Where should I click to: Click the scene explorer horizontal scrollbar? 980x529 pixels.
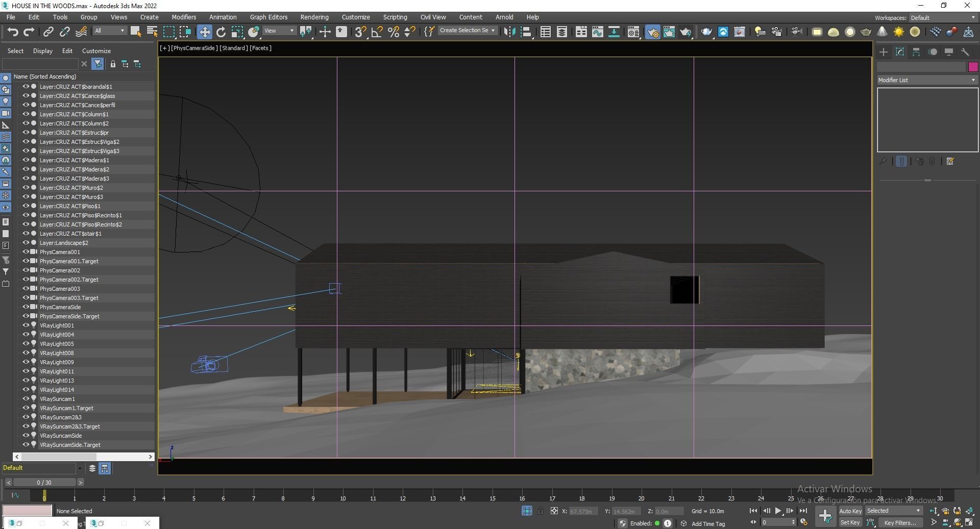(x=84, y=457)
